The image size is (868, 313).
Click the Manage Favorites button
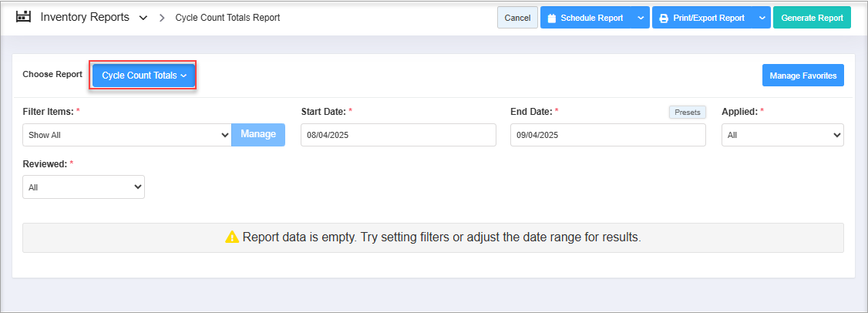pos(802,76)
